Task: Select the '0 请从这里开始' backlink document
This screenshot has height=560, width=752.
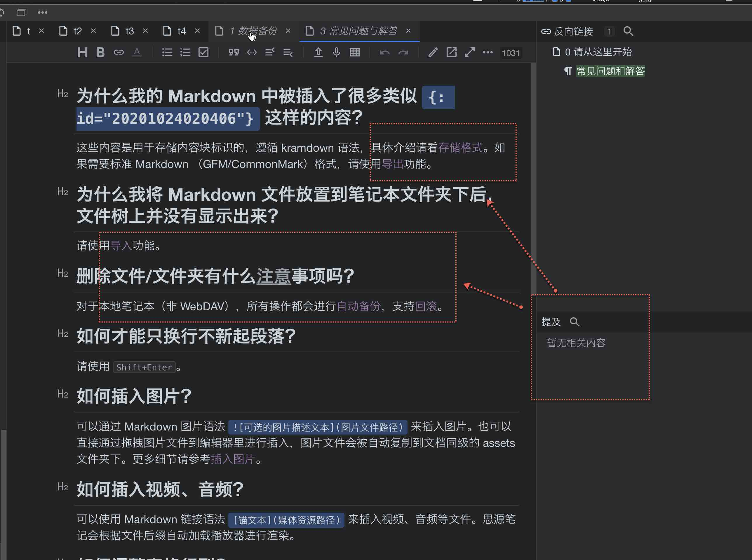Action: (x=598, y=52)
